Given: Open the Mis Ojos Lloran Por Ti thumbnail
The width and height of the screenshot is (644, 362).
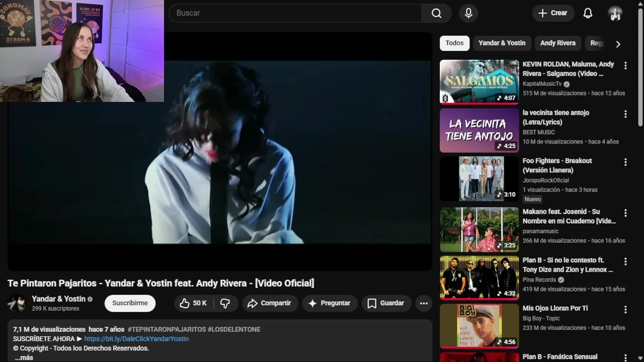Looking at the screenshot, I should [479, 326].
